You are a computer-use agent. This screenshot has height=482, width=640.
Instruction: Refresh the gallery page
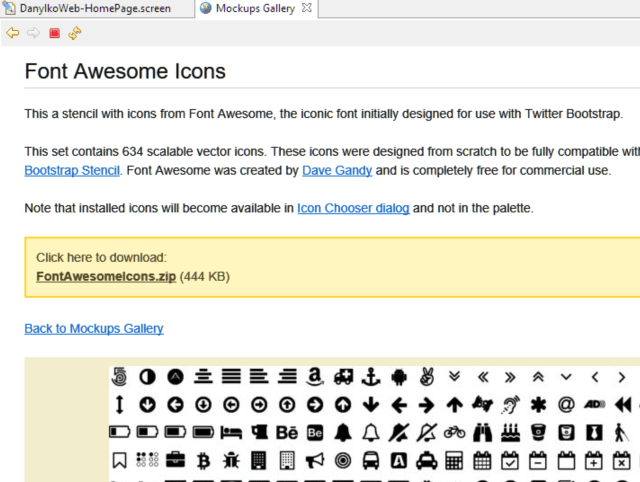[x=75, y=33]
